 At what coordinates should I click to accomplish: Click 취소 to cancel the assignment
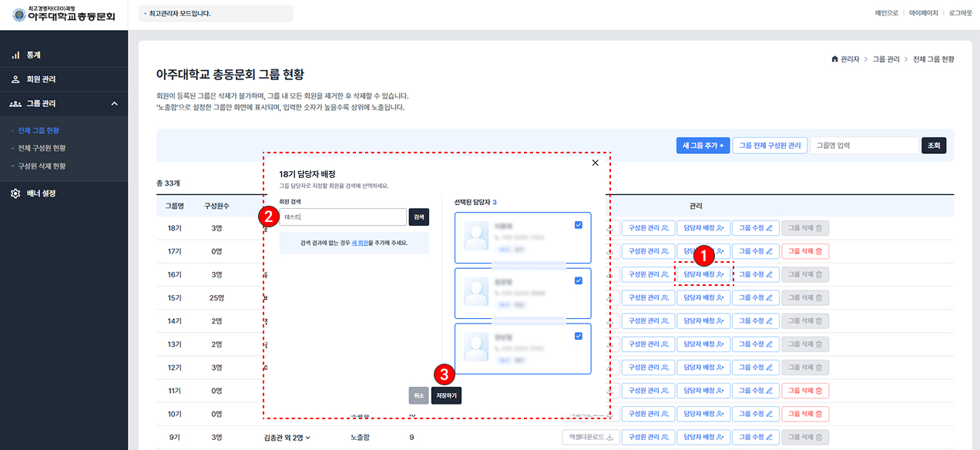(x=418, y=395)
